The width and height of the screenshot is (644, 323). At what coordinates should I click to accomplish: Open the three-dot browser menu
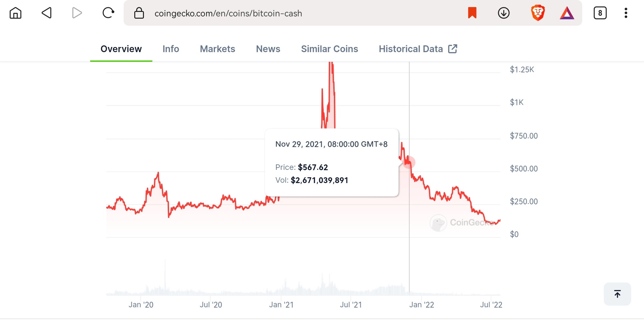point(626,13)
